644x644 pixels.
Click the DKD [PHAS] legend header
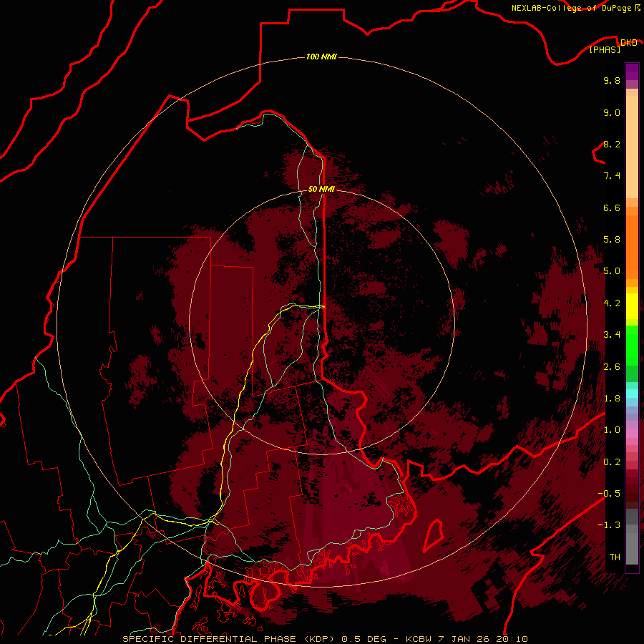click(x=613, y=46)
